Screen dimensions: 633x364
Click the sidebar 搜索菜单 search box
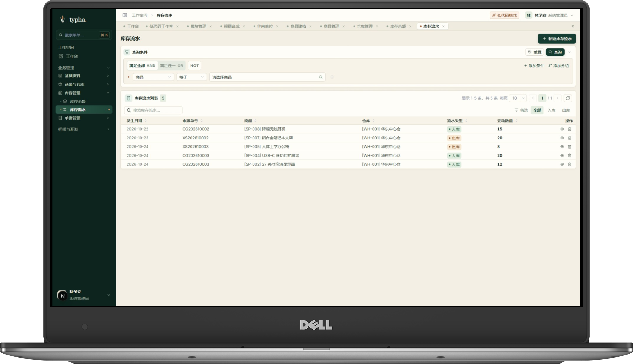click(84, 35)
